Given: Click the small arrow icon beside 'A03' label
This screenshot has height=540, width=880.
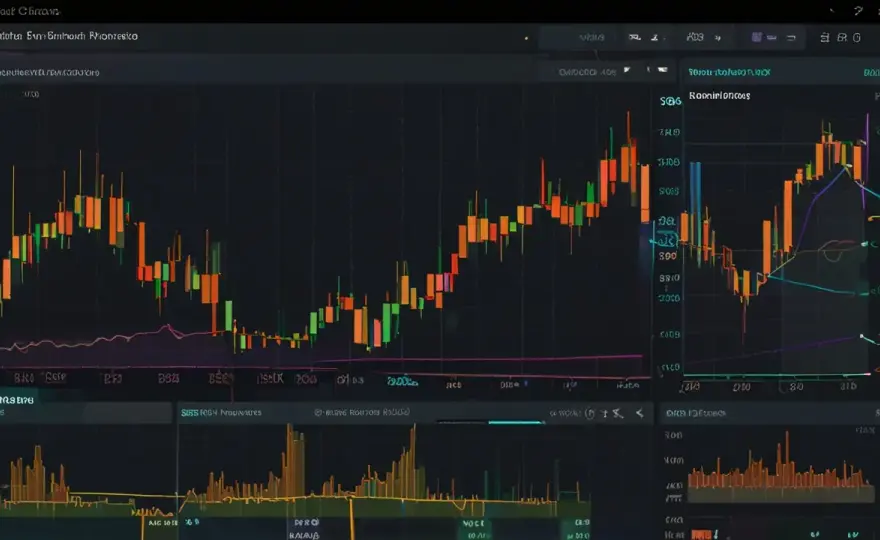Looking at the screenshot, I should click(718, 38).
